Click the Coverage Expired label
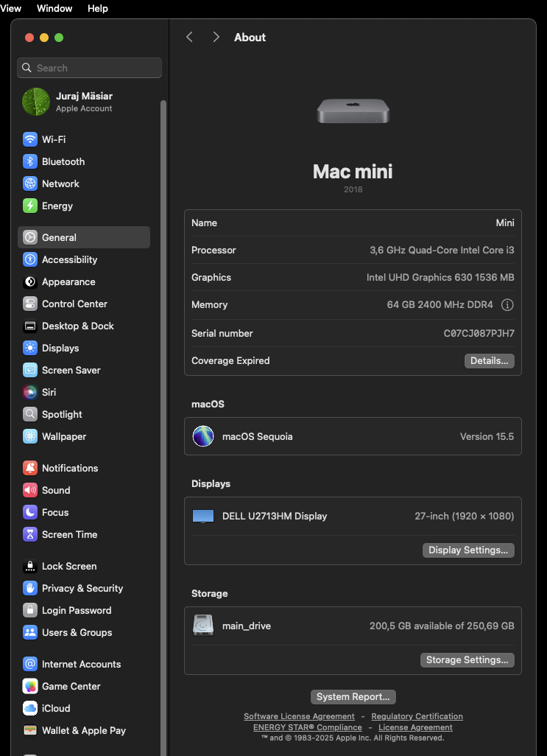The image size is (547, 756). [x=230, y=360]
